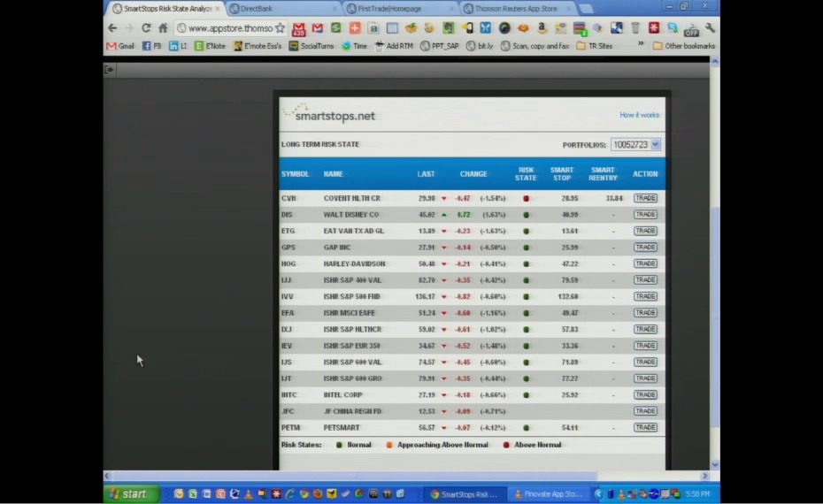Sort by the LAST column header
This screenshot has width=823, height=504.
pos(426,174)
